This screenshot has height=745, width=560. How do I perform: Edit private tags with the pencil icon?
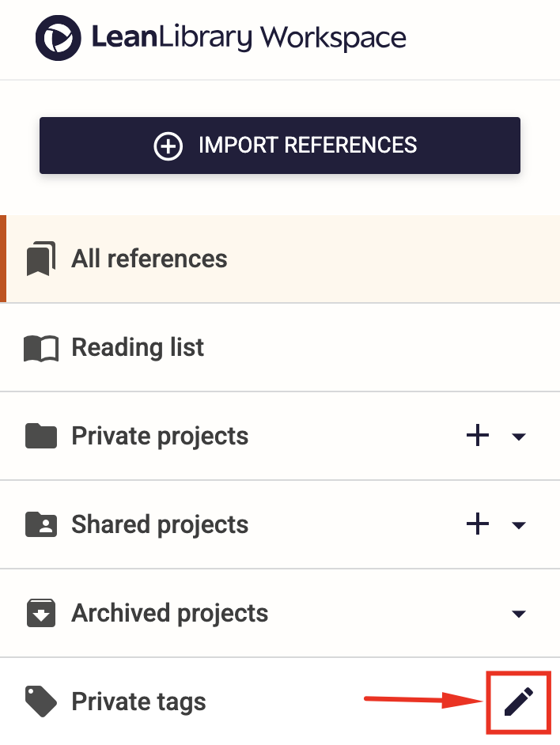coord(518,702)
